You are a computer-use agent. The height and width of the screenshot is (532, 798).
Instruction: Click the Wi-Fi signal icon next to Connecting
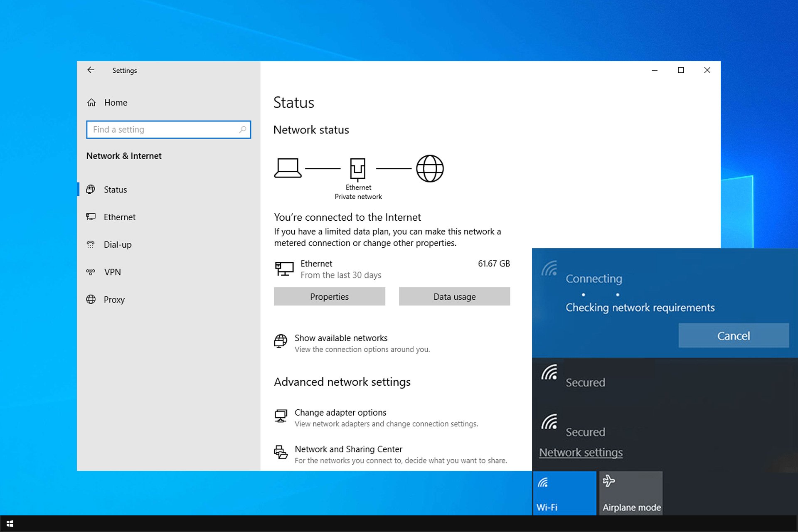[549, 268]
